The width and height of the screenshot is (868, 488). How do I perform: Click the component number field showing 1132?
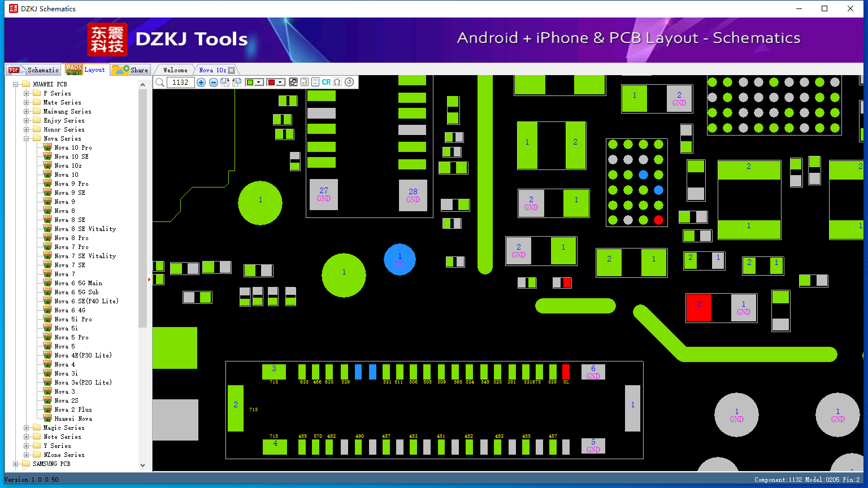click(181, 82)
